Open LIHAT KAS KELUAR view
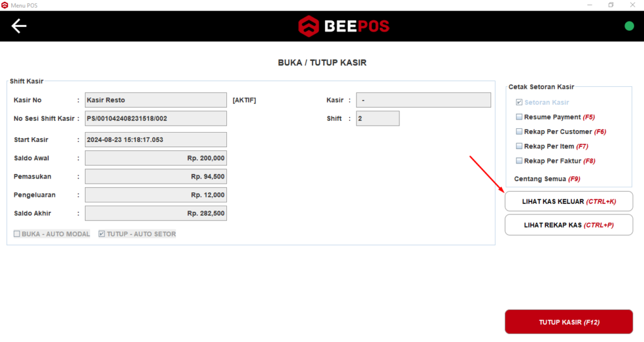This screenshot has height=342, width=644. pos(569,201)
